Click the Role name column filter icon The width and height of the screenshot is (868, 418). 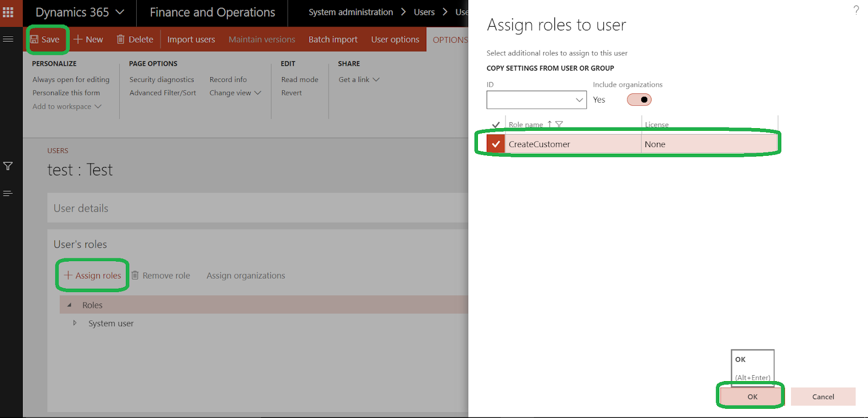coord(559,124)
